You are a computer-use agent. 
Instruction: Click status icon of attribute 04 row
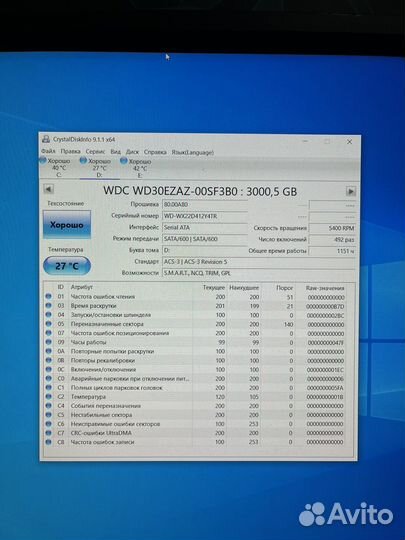click(48, 314)
